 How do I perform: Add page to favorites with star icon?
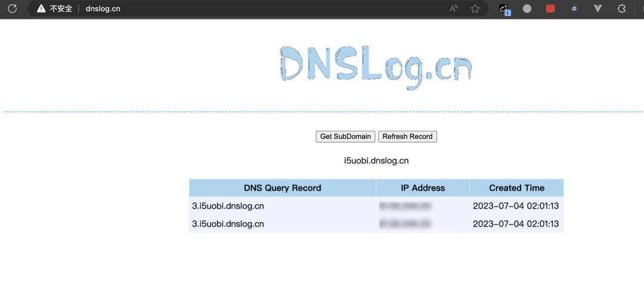pos(475,8)
